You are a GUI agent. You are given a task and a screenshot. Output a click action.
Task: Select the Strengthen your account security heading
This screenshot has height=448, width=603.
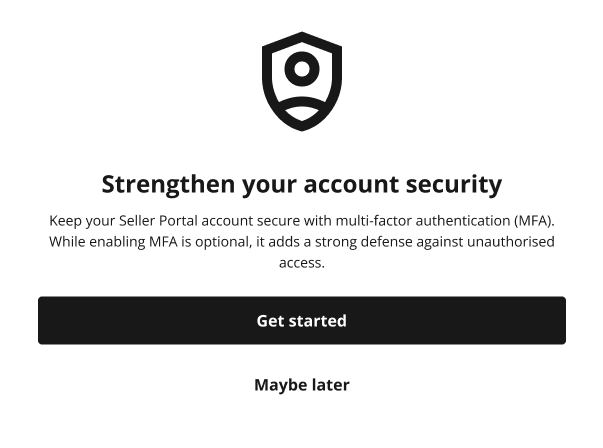(302, 185)
